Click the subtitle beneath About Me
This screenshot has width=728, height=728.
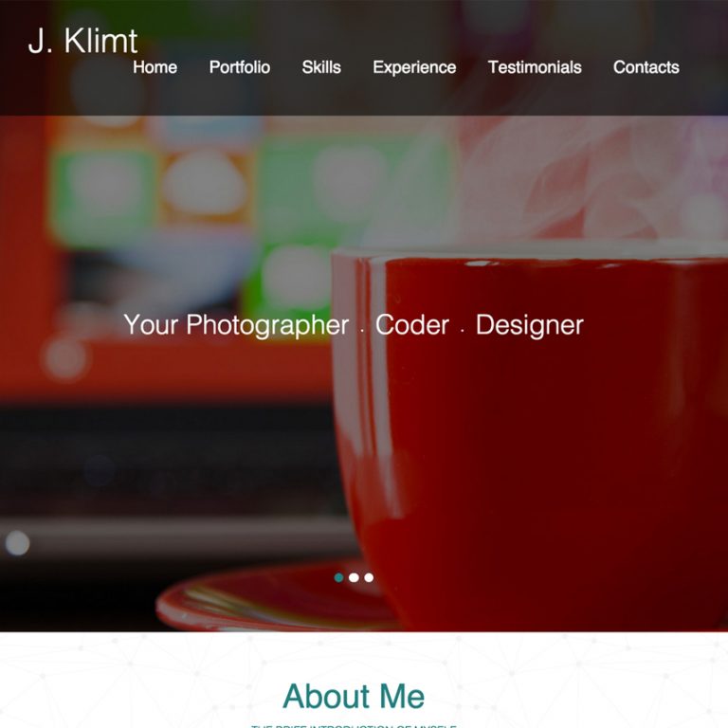pos(354,726)
